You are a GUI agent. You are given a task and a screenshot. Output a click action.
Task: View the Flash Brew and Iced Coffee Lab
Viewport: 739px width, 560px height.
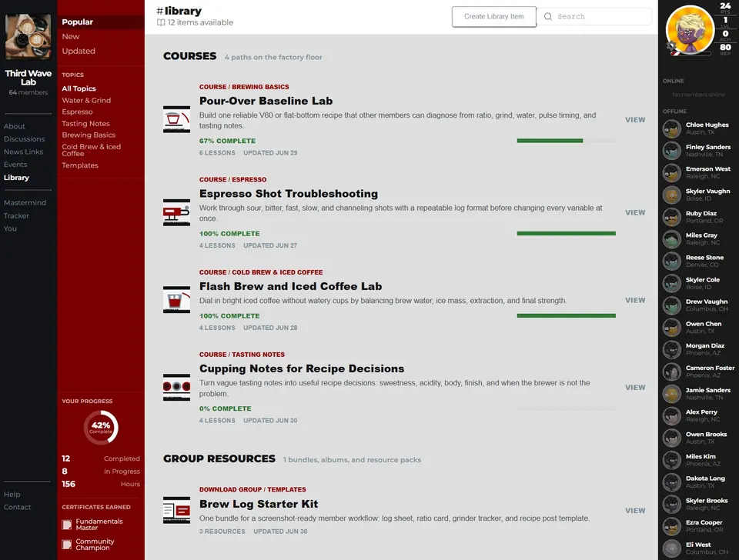tap(635, 300)
